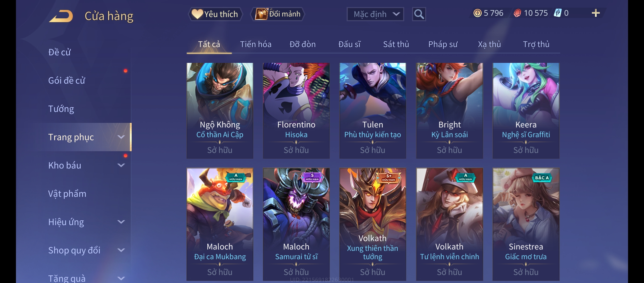Screen dimensions: 644x283
Task: Tap the red ruby currency icon
Action: click(517, 13)
